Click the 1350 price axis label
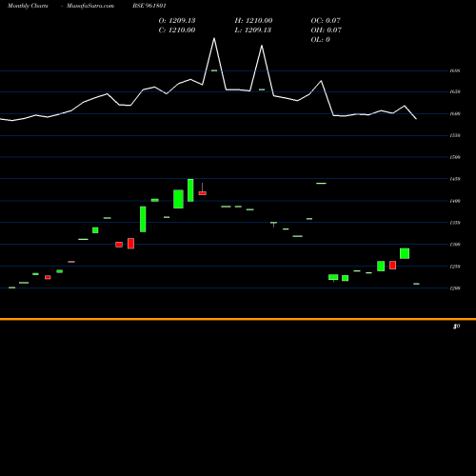Image resolution: width=476 pixels, height=476 pixels. (455, 223)
